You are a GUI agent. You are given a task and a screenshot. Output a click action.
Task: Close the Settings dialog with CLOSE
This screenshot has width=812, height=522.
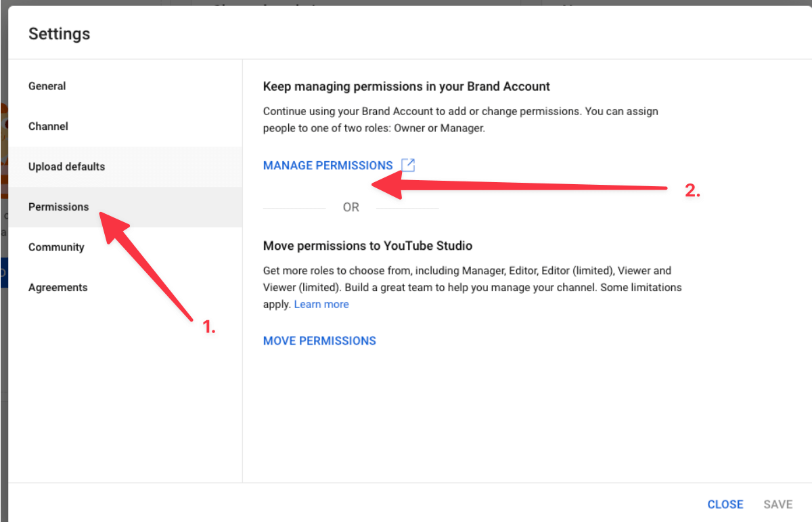725,504
